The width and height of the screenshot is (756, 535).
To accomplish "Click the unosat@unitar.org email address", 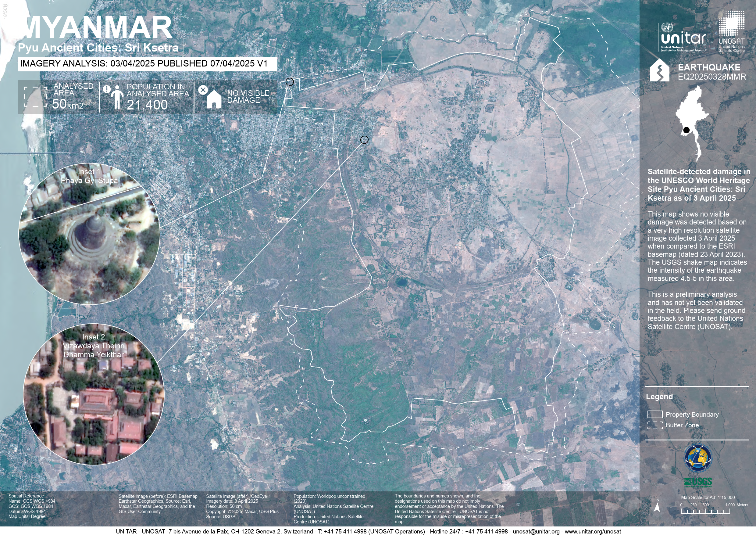I will [x=536, y=531].
